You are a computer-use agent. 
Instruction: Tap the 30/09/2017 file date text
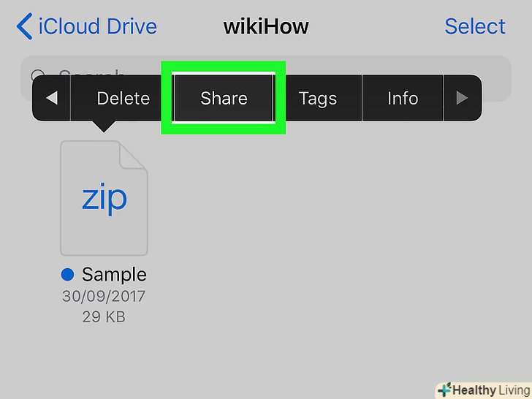[104, 296]
